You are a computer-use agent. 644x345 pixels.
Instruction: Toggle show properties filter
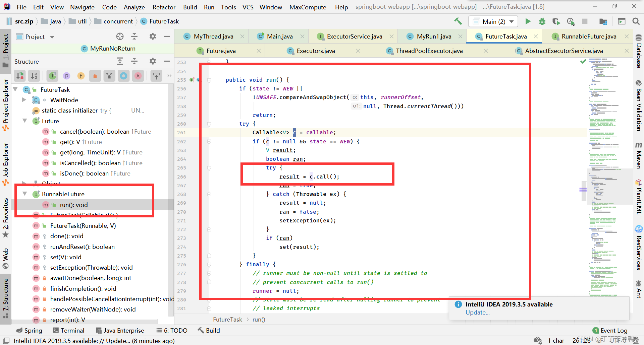tap(67, 76)
